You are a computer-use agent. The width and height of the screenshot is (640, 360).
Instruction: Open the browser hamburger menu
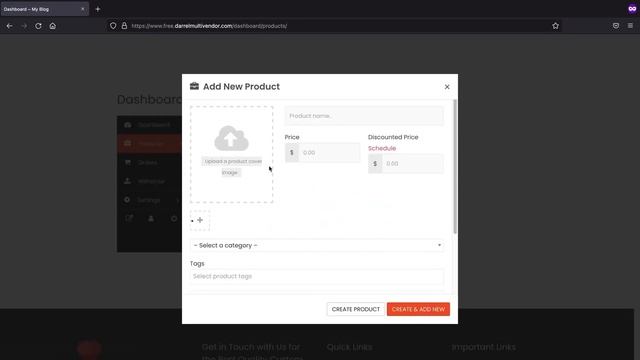coord(630,26)
